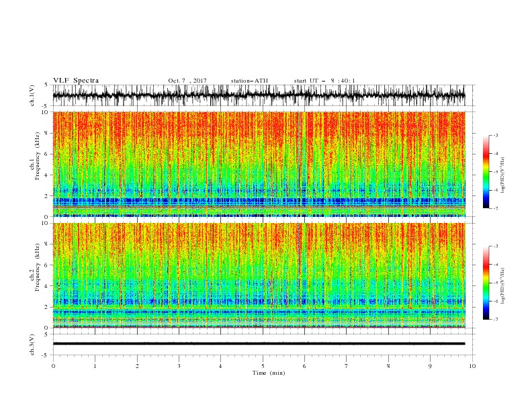Viewport: 532px width, 411px height.
Task: Click the "10" tick on ch.2 frequency axis
Action: click(46, 223)
